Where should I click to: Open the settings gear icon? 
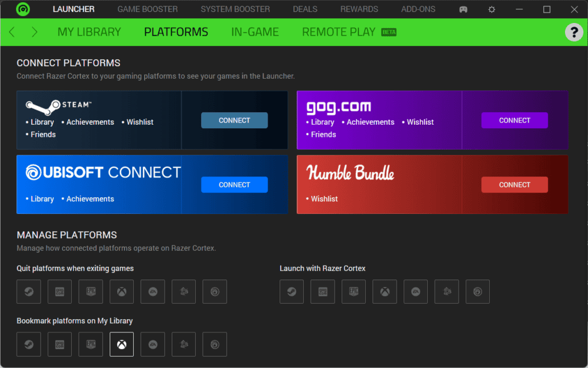(x=492, y=9)
